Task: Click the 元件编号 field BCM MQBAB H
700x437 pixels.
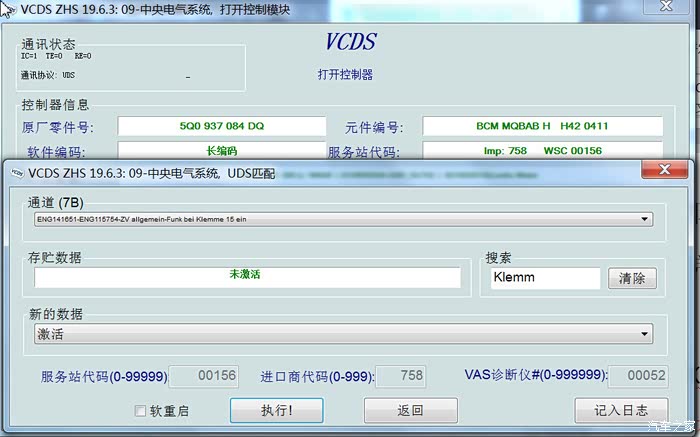Action: pos(542,126)
